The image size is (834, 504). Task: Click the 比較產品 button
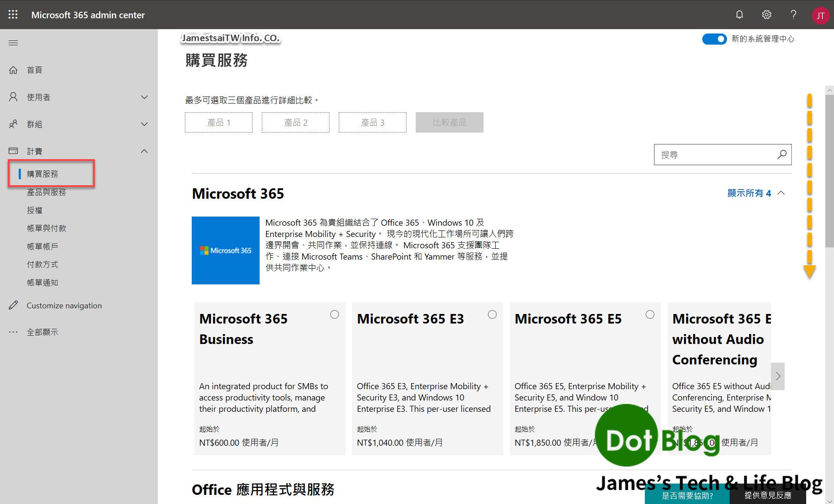(x=449, y=123)
